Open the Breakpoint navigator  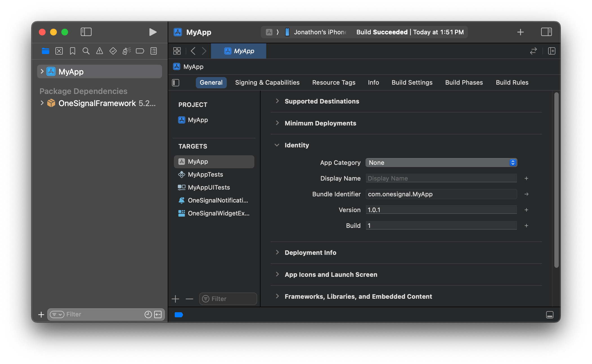click(140, 51)
